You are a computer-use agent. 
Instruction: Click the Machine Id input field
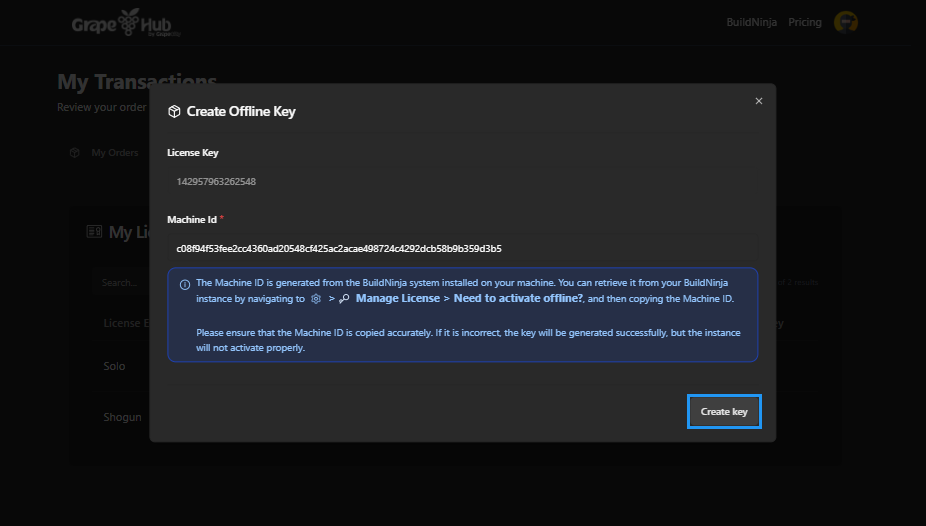(462, 249)
